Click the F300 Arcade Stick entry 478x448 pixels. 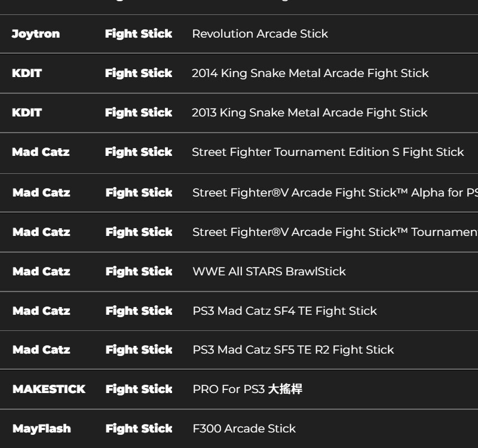tap(244, 429)
